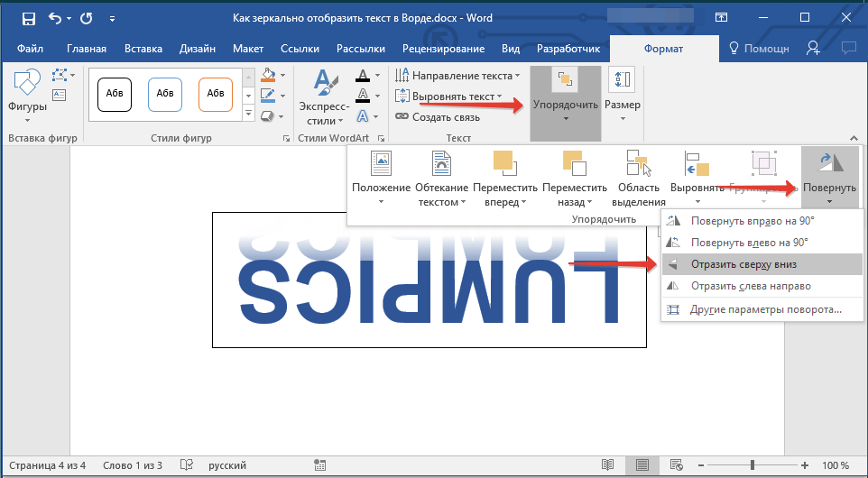Click the Save icon in title bar

click(29, 17)
